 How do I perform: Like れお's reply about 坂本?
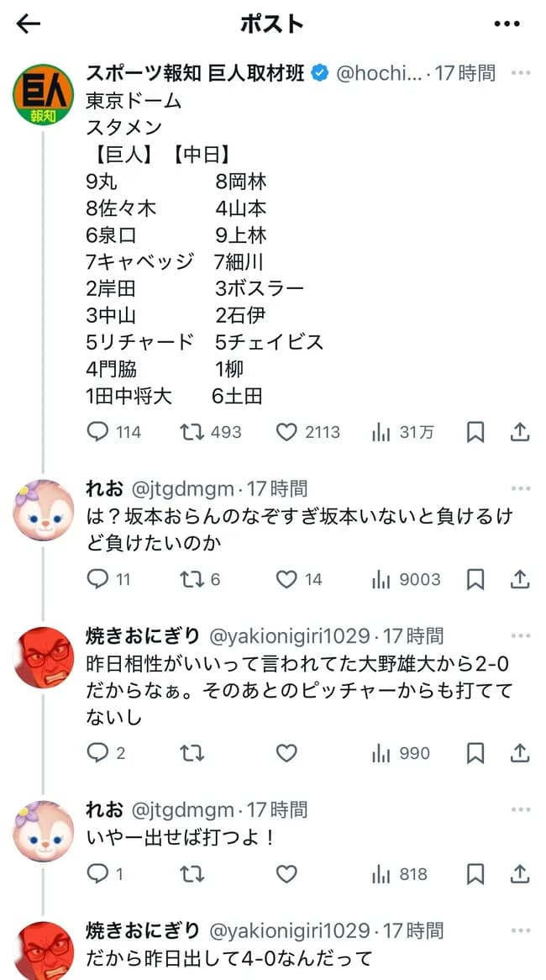pos(286,578)
